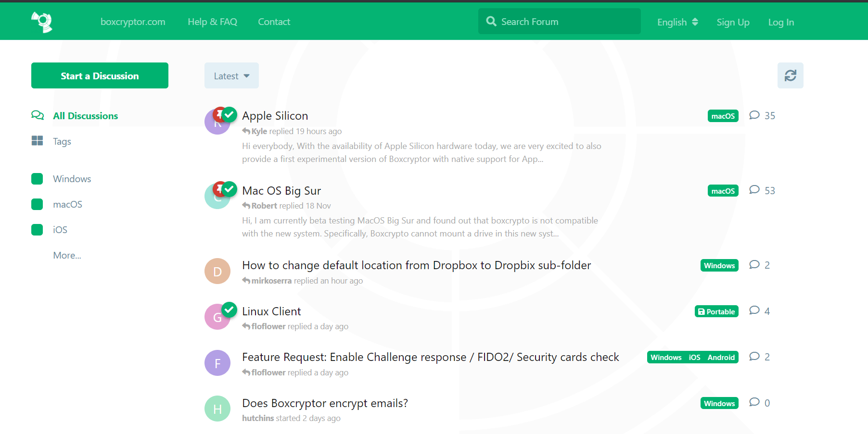Click the Tags grid icon

point(37,141)
